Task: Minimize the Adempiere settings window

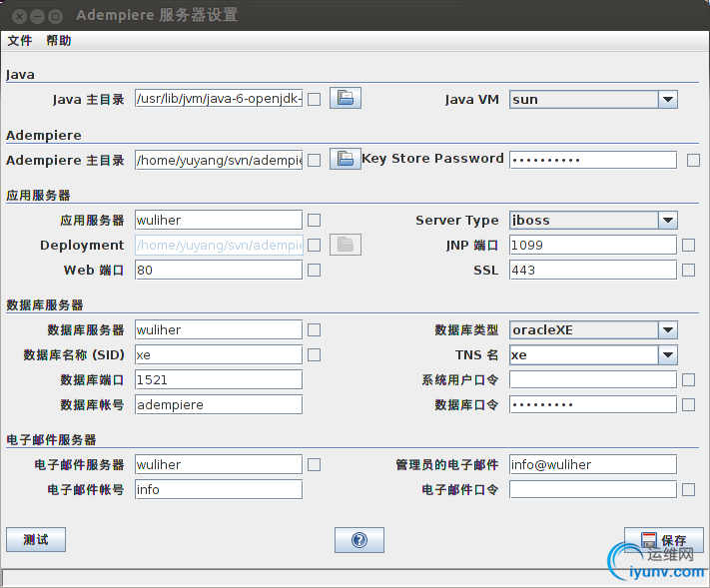Action: (37, 17)
